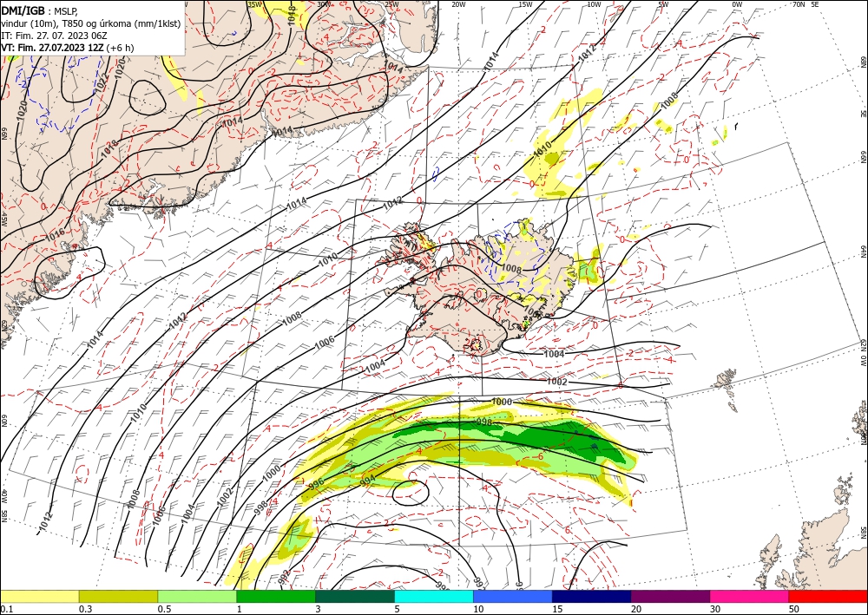Click the navy 15–20 legend color band
Image resolution: width=868 pixels, height=615 pixels.
click(x=592, y=596)
